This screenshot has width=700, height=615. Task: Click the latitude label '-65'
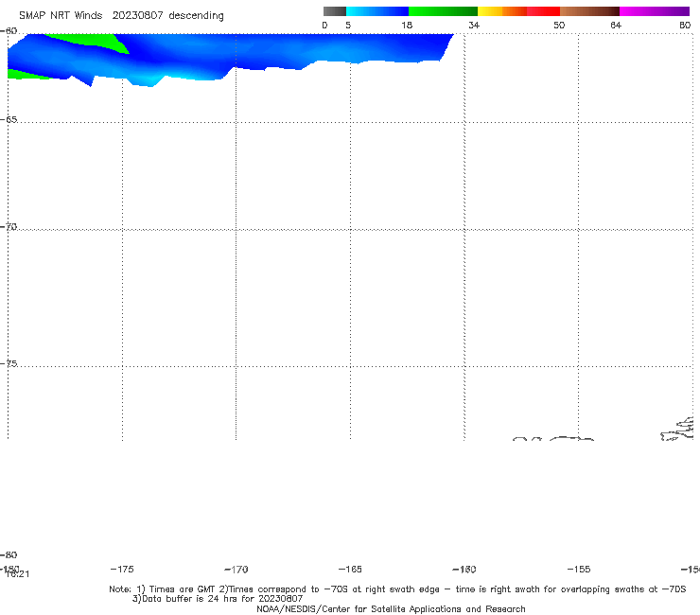pos(9,120)
